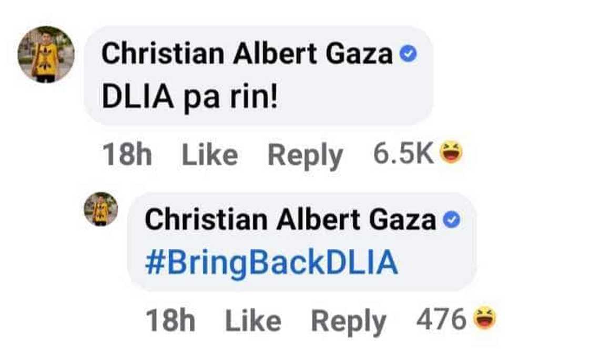Image resolution: width=589 pixels, height=364 pixels.
Task: Click empty space in the top comment's gray bubble
Action: (358, 100)
